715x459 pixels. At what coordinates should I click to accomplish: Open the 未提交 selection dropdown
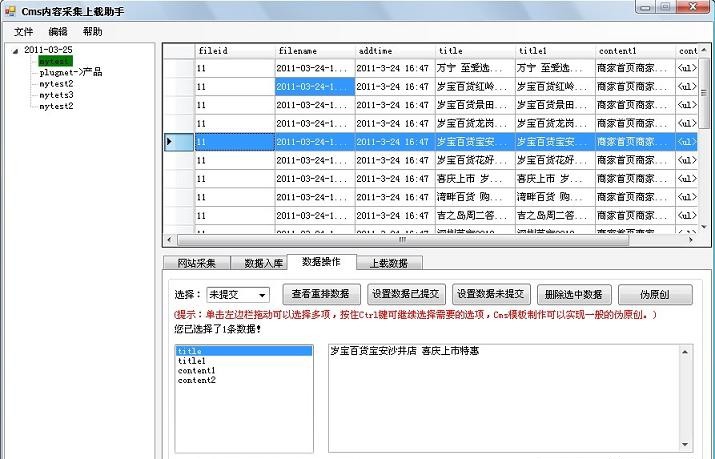tap(238, 295)
